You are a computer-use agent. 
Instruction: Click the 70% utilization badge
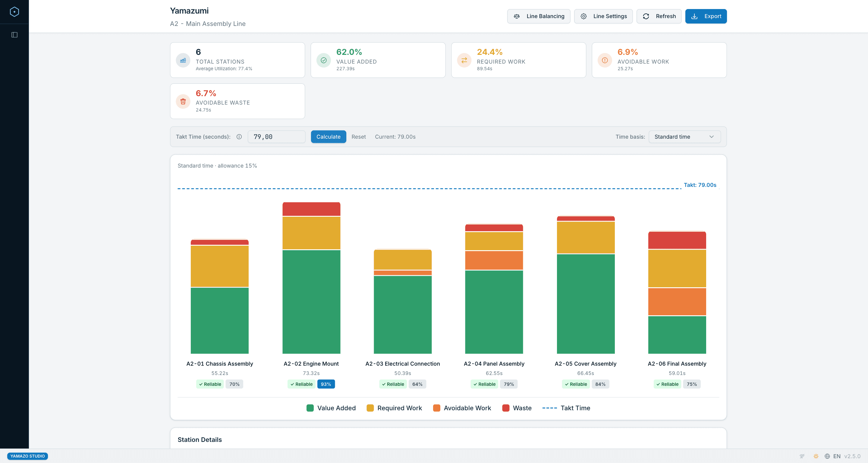click(234, 384)
